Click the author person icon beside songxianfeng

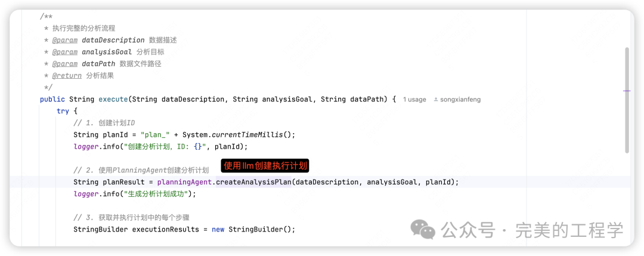(x=436, y=100)
